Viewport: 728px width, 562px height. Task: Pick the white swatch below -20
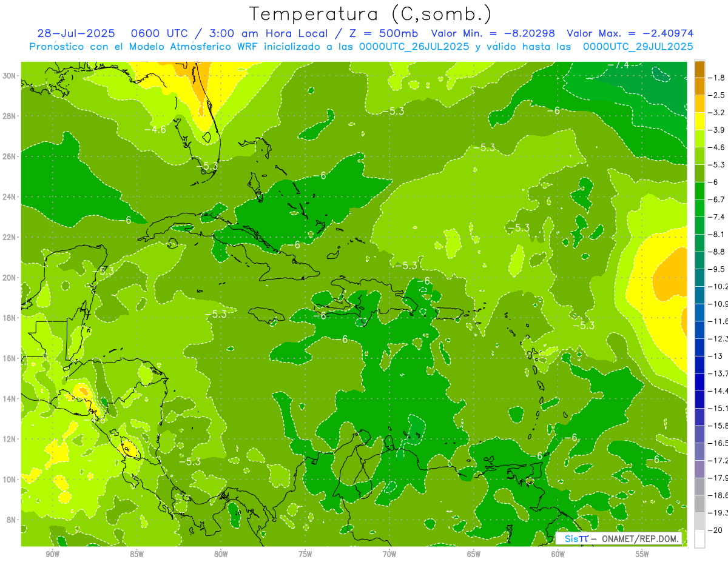pyautogui.click(x=699, y=539)
